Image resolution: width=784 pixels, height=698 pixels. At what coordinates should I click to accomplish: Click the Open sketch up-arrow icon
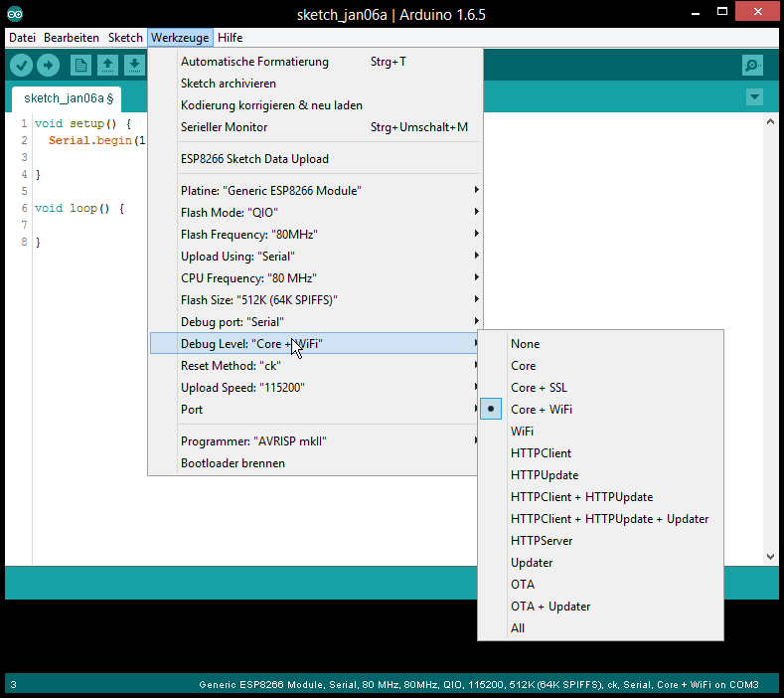pyautogui.click(x=107, y=65)
